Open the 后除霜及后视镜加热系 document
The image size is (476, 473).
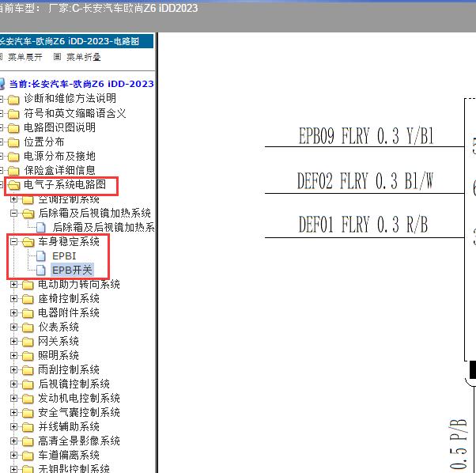(x=104, y=227)
